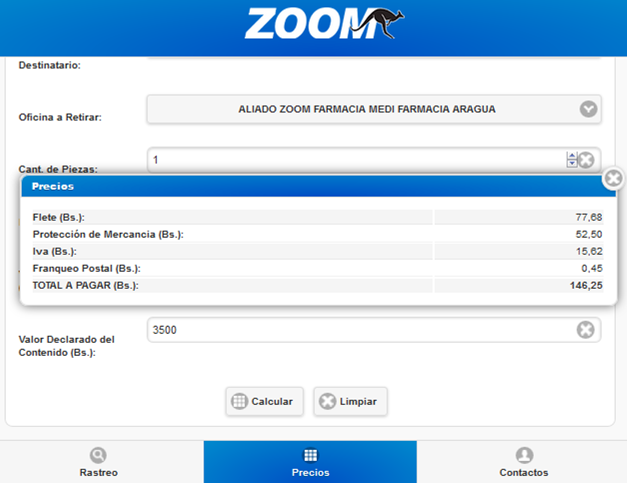Click the ZOOM kangaroo logo
The height and width of the screenshot is (483, 627).
pyautogui.click(x=324, y=23)
